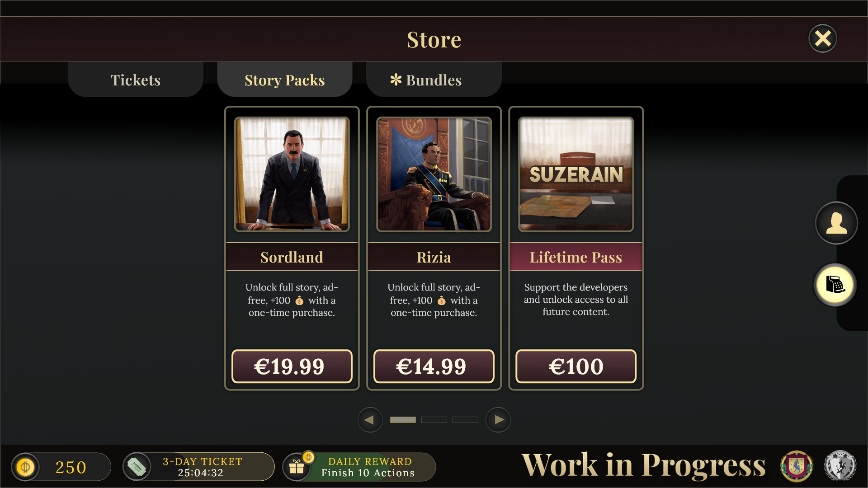The height and width of the screenshot is (488, 868).
Task: Click the green ticket icon
Action: [x=137, y=467]
